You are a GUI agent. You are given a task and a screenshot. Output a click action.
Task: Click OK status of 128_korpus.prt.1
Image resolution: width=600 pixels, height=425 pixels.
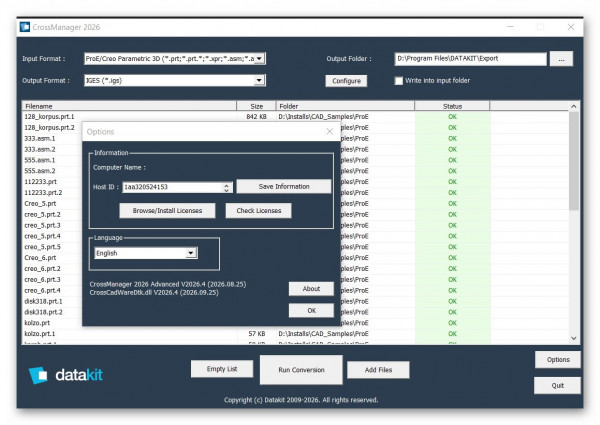point(452,117)
